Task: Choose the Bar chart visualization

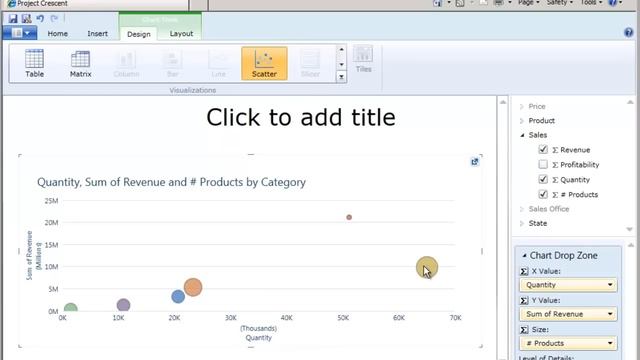Action: pos(173,63)
